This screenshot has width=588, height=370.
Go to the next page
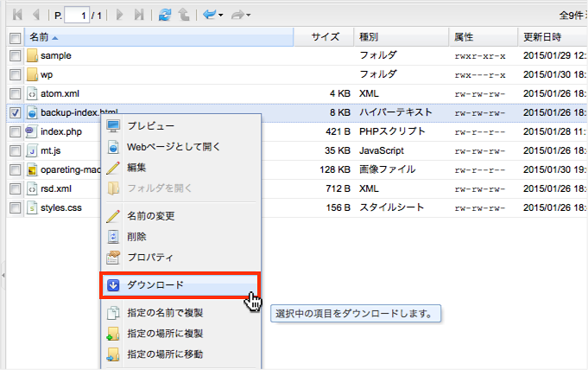tap(120, 15)
